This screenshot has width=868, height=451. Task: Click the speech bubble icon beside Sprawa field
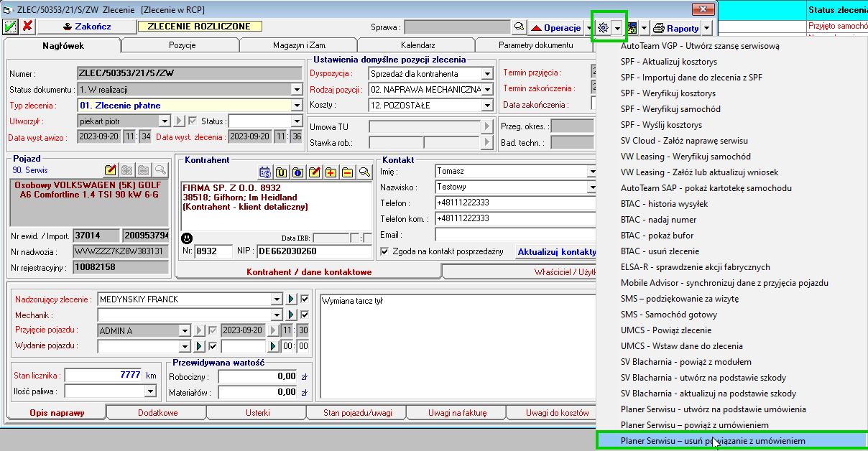click(x=519, y=27)
